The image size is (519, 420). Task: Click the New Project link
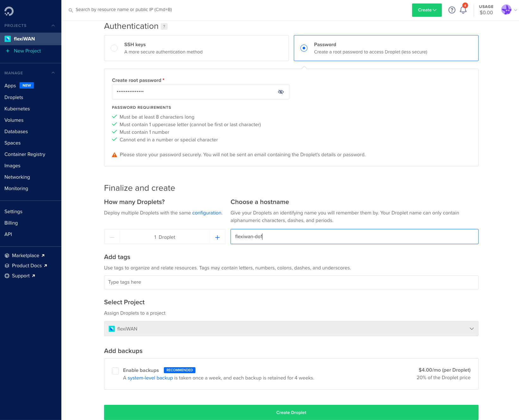pyautogui.click(x=28, y=51)
